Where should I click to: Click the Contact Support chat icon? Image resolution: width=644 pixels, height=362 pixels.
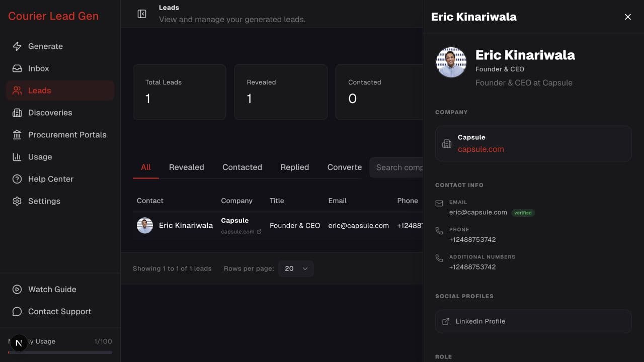(x=17, y=312)
